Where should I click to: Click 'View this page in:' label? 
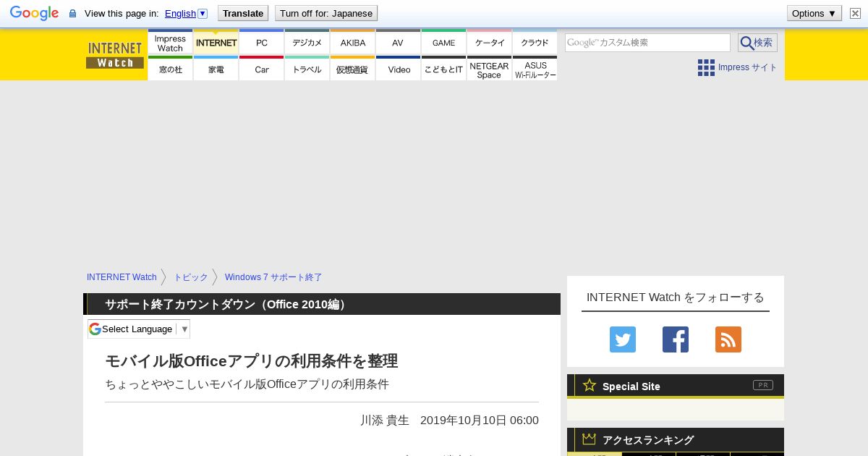(122, 13)
